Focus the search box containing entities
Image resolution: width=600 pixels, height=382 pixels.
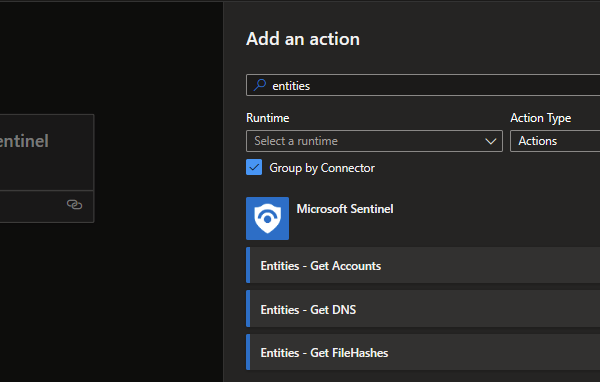click(x=423, y=85)
